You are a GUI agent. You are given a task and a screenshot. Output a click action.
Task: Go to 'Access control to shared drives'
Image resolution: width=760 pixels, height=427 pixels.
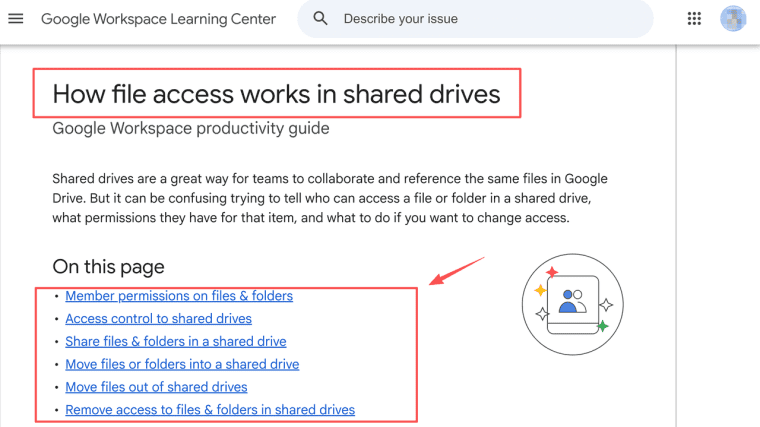point(158,319)
